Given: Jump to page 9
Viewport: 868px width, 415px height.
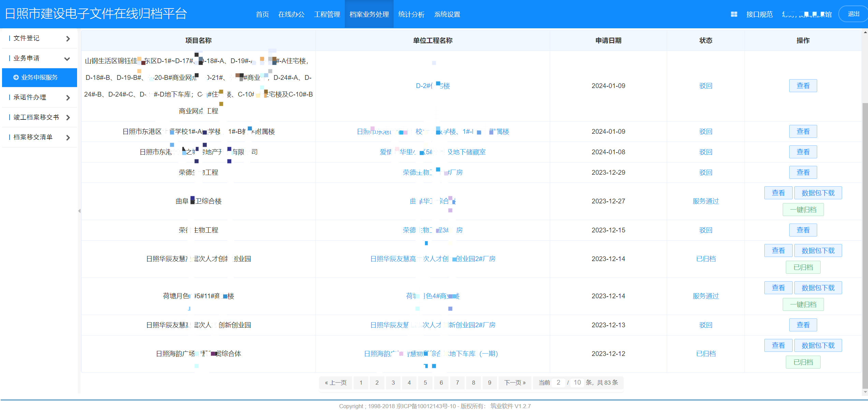Looking at the screenshot, I should (x=489, y=383).
